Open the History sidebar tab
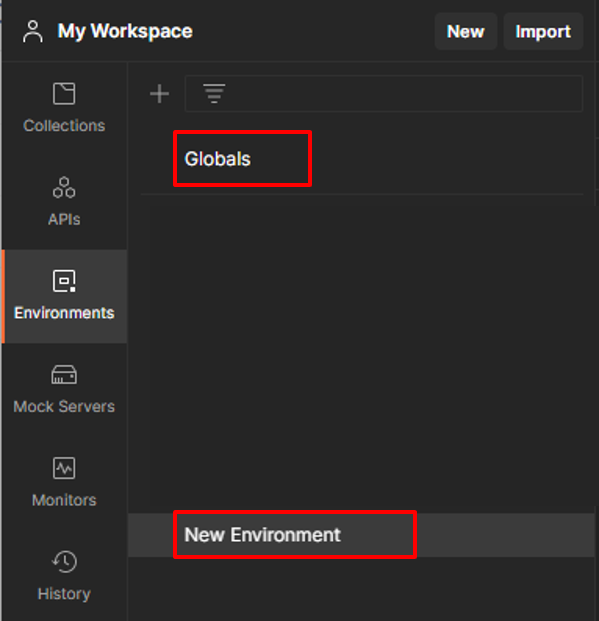Viewport: 599px width, 621px height. [64, 577]
